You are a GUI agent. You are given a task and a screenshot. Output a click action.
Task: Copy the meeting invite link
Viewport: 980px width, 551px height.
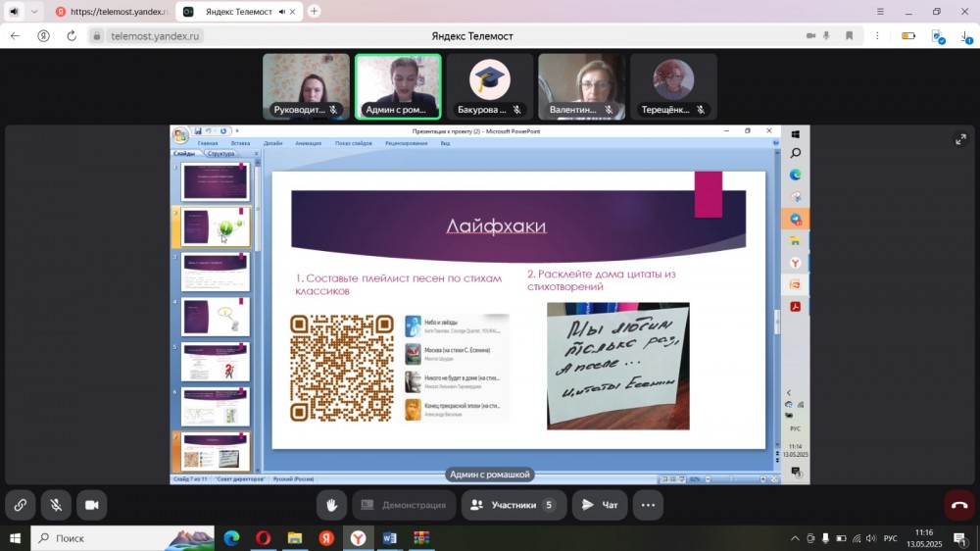20,505
